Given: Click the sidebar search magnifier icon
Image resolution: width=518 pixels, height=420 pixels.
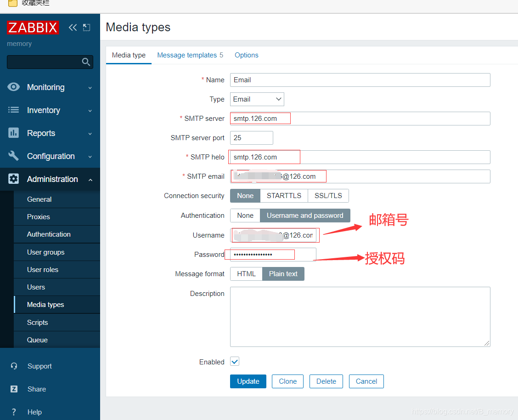Looking at the screenshot, I should point(86,62).
